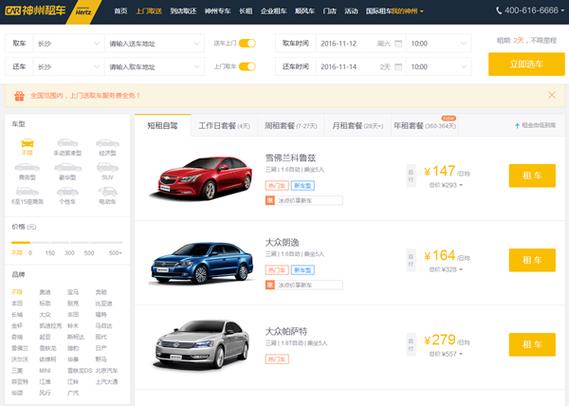569x406 pixels.
Task: Click the 立即选车 button
Action: [x=527, y=64]
